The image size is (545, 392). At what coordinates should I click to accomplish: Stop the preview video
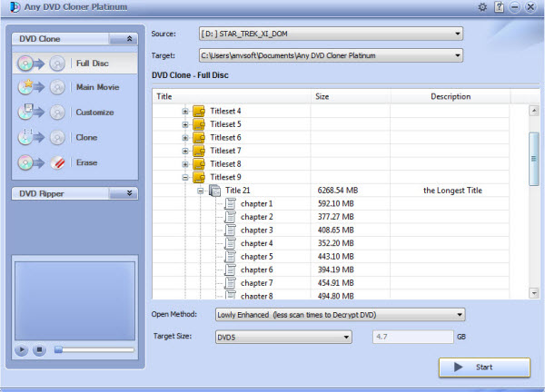[x=39, y=349]
